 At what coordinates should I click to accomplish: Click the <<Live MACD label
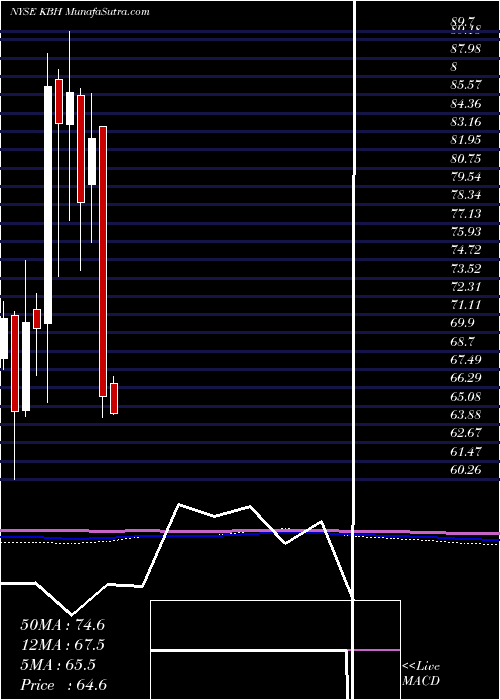point(421,674)
